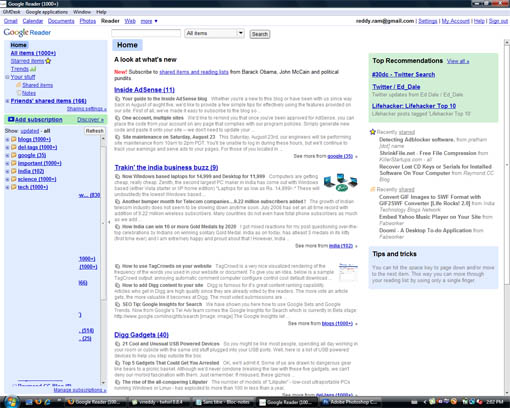Expand Friends' shared items section
The width and height of the screenshot is (510, 408).
point(7,101)
